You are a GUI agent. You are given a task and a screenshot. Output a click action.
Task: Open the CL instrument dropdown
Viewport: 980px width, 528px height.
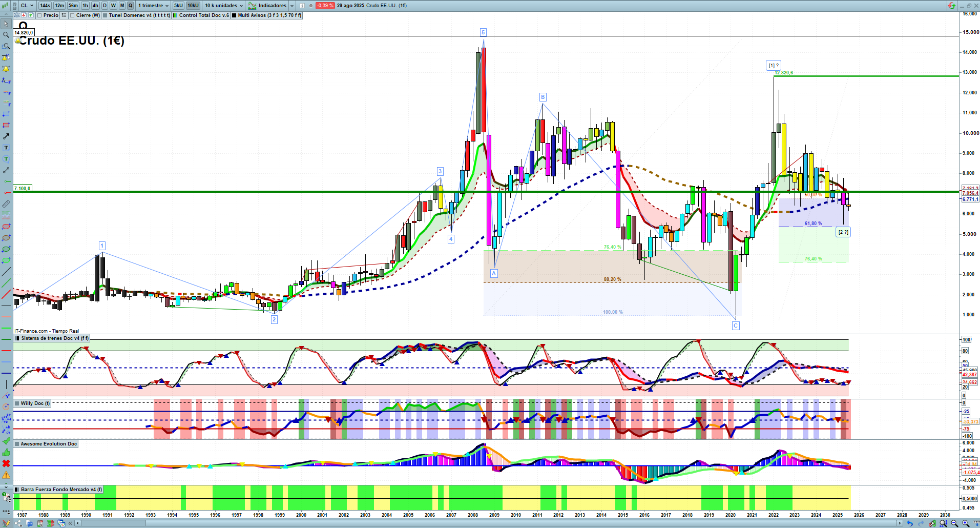(x=27, y=6)
